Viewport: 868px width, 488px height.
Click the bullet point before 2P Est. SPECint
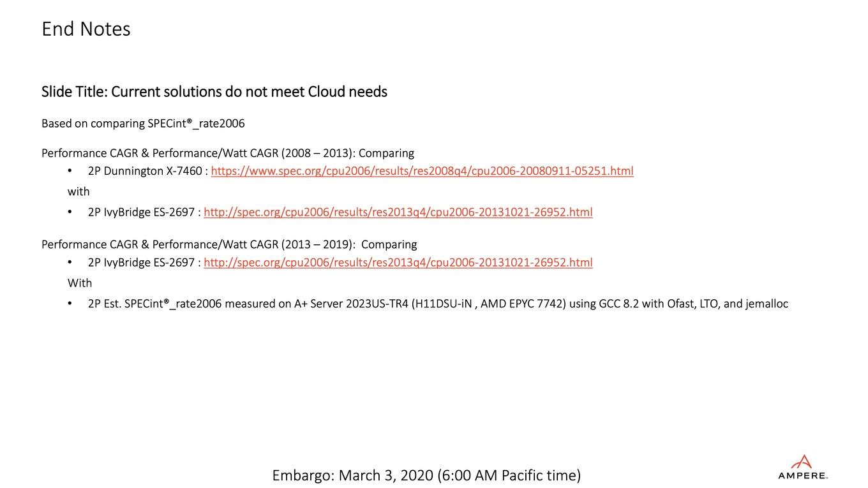71,304
